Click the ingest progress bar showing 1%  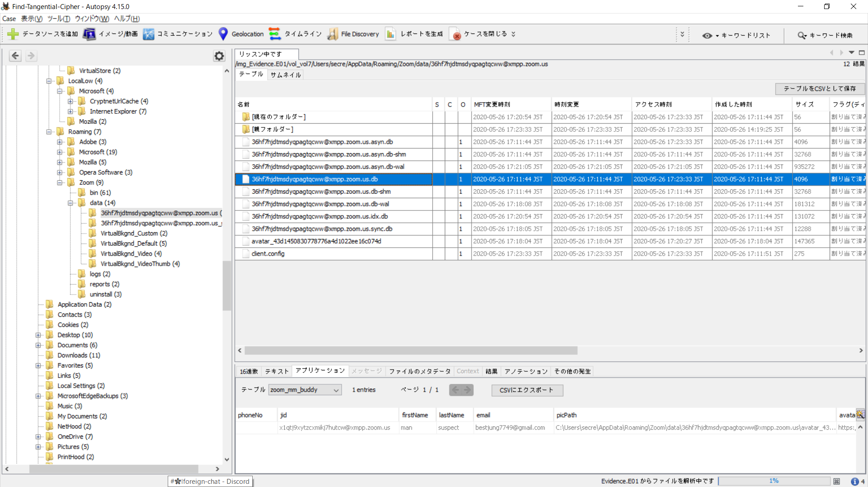774,481
